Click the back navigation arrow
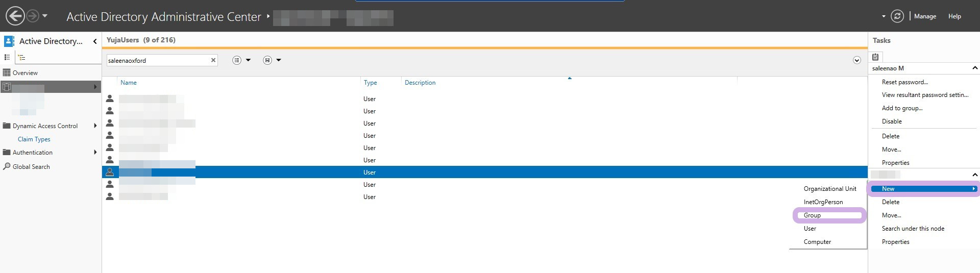 tap(15, 16)
